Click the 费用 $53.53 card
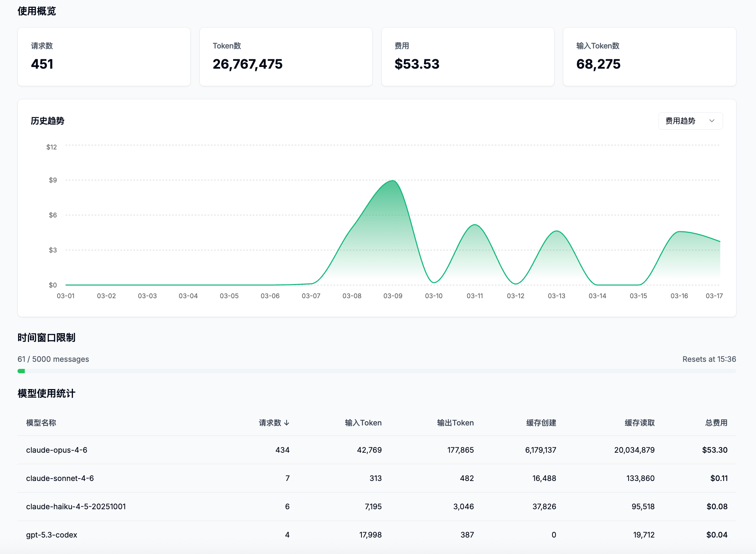 467,57
